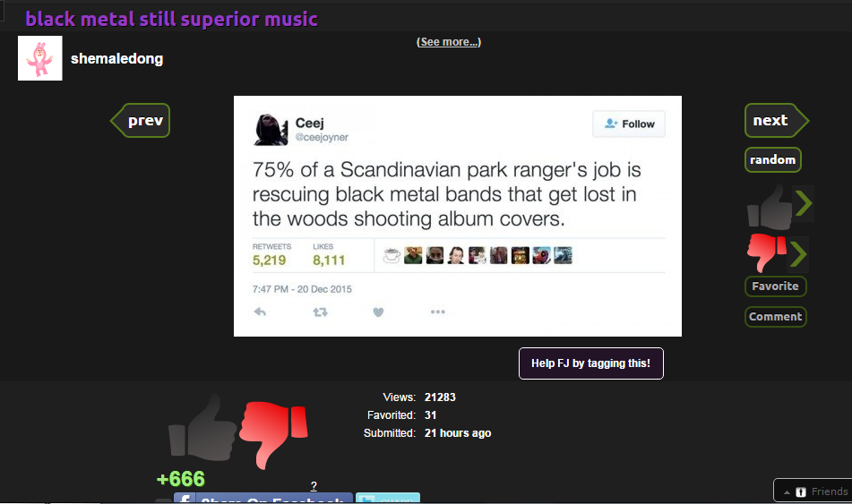Click Help FJ by tagging this!
Screen dimensions: 852x504
(591, 363)
